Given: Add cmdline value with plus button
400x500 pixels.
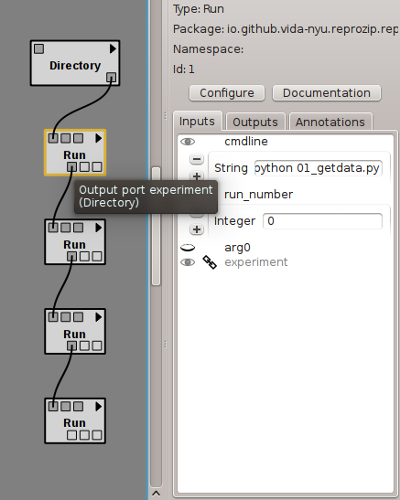Looking at the screenshot, I should point(197,176).
